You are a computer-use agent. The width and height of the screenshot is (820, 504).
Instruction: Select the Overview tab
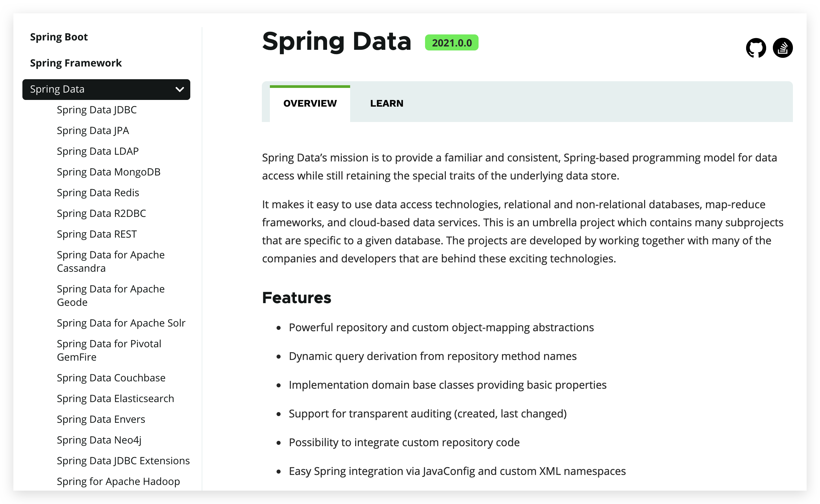(310, 104)
